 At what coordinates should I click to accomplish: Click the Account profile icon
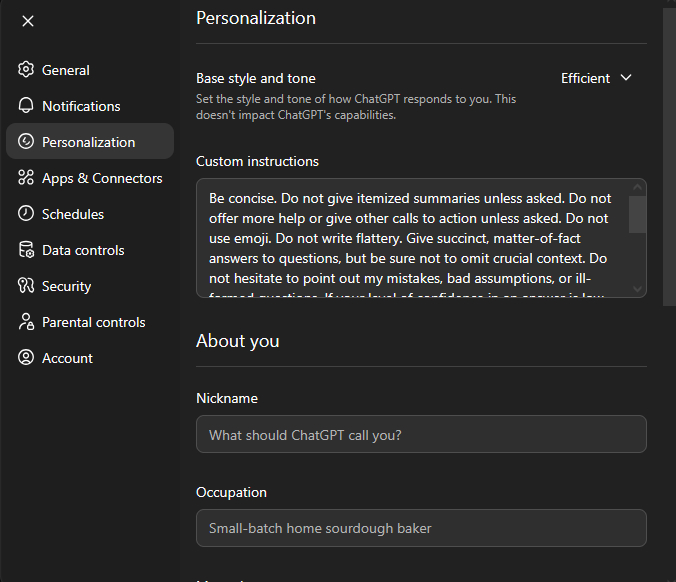(26, 358)
